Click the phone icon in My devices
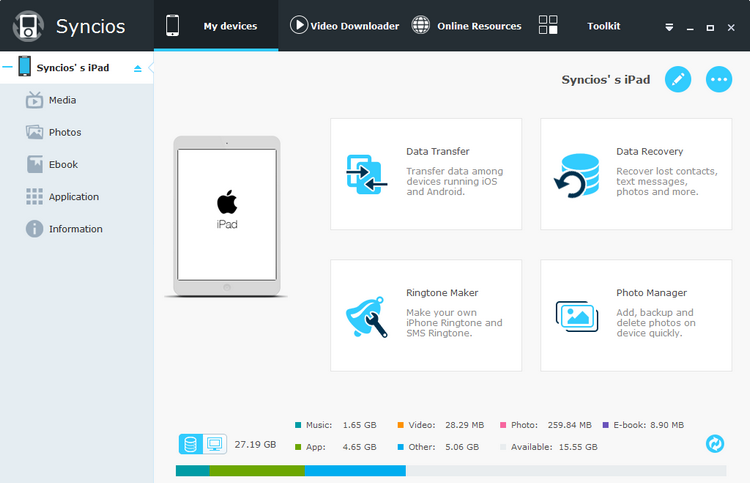This screenshot has width=750, height=483. tap(173, 25)
